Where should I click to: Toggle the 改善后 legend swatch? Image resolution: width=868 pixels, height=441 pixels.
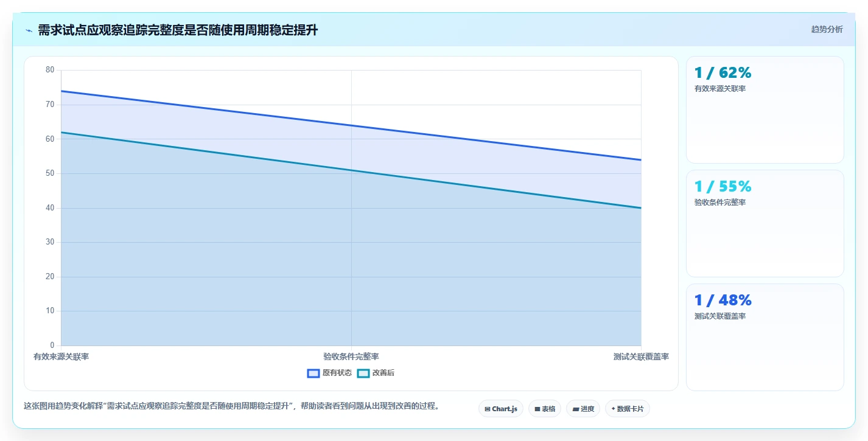pyautogui.click(x=363, y=373)
